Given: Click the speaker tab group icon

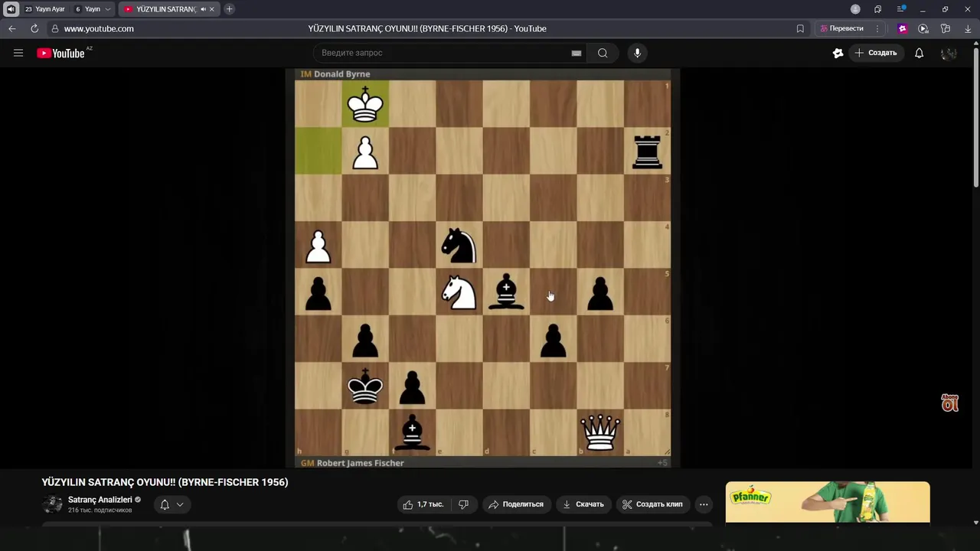Looking at the screenshot, I should [11, 9].
